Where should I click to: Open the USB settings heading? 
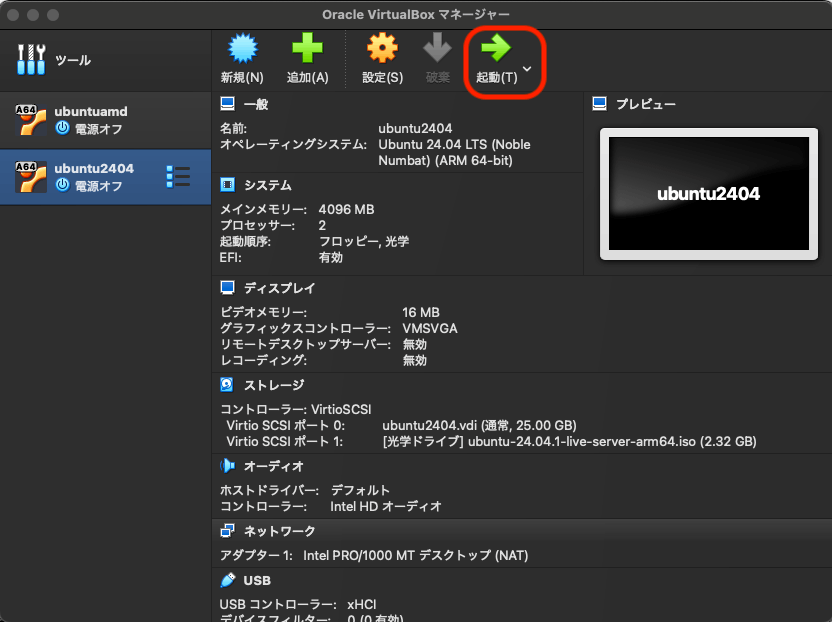coord(257,581)
